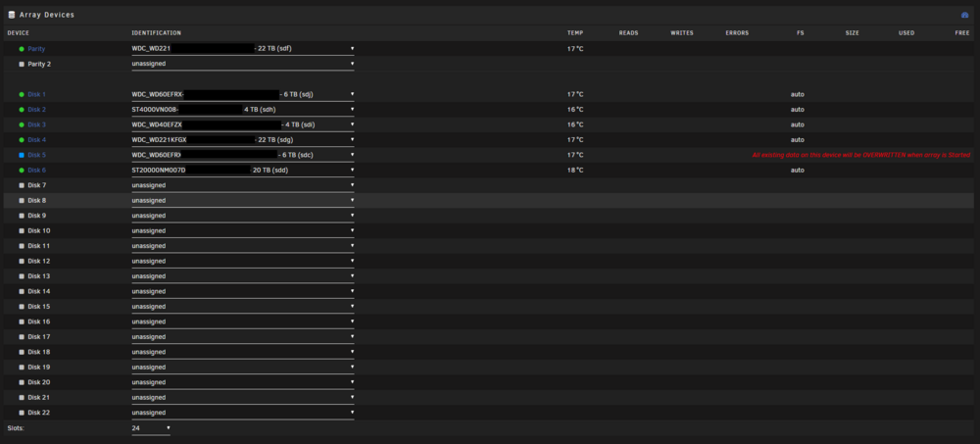The height and width of the screenshot is (444, 980).
Task: Open the Disk 4 WD221KFGX dropdown
Action: coord(242,139)
